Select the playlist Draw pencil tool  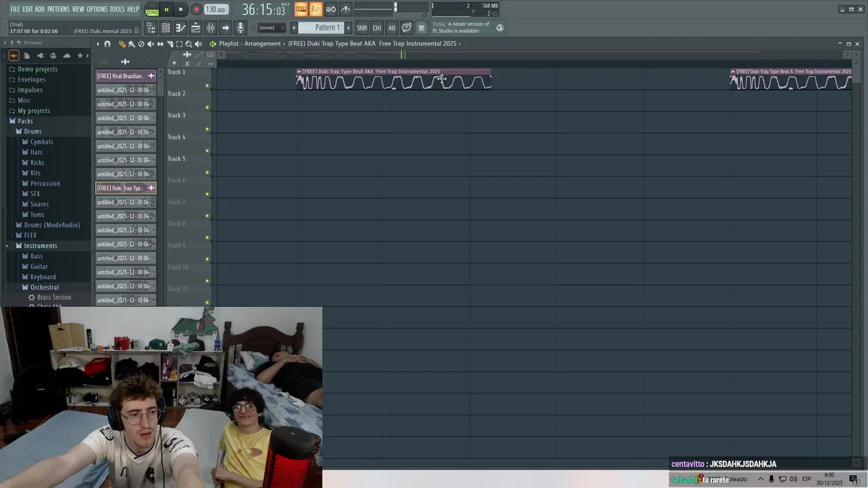point(122,43)
